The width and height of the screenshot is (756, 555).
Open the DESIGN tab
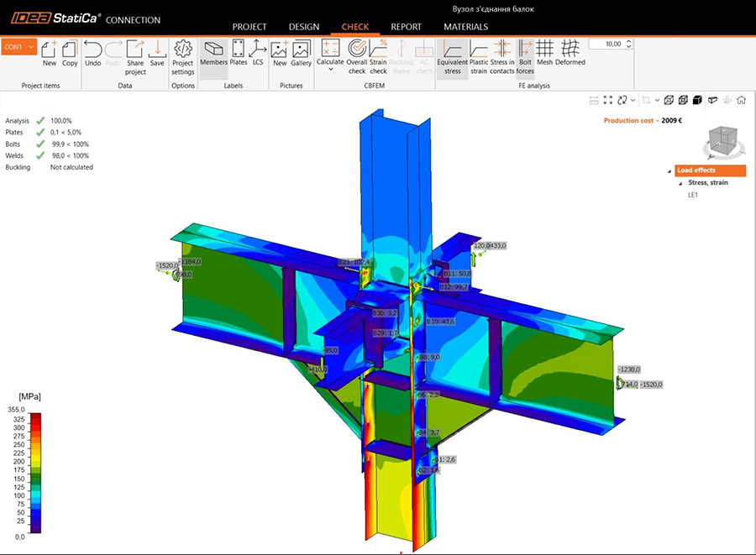303,27
